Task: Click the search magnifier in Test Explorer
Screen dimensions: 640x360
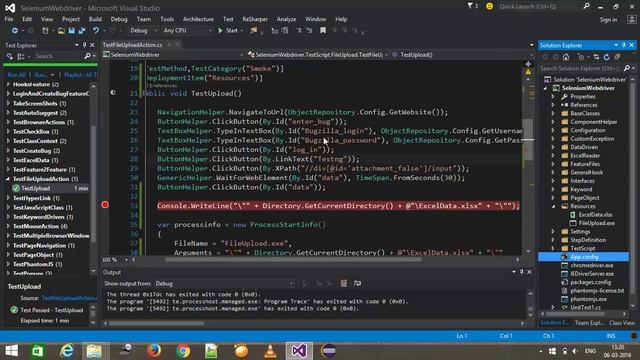Action: 87,56
